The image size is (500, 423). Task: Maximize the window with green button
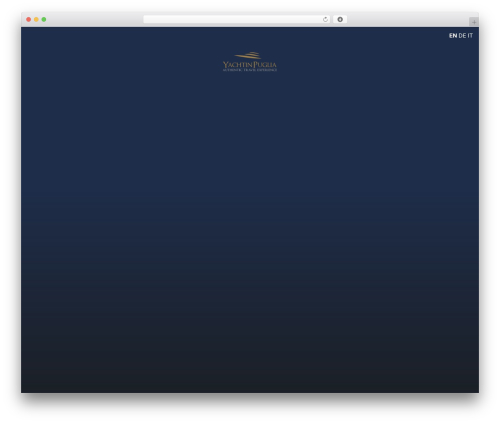(44, 19)
